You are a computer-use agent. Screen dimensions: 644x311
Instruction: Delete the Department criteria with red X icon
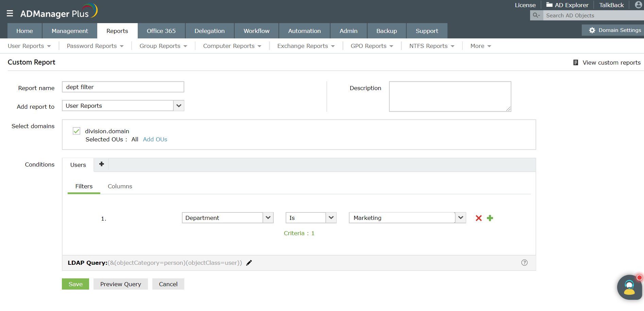tap(478, 218)
